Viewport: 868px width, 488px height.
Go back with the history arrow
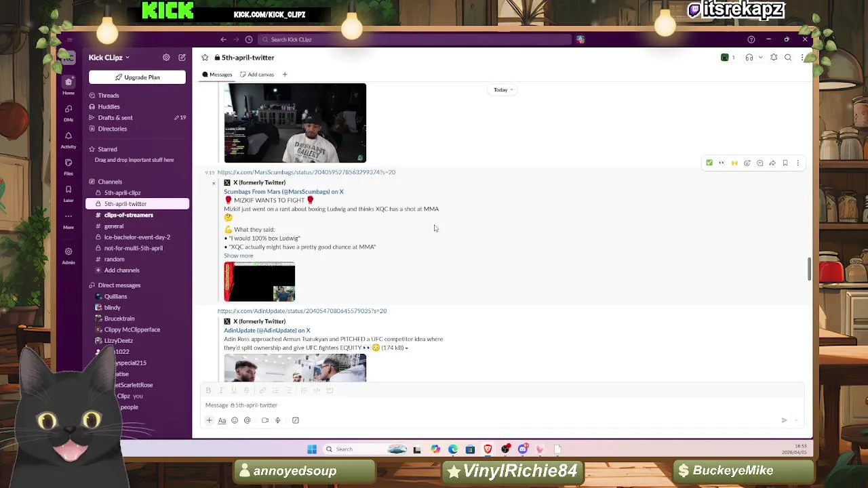tap(223, 39)
